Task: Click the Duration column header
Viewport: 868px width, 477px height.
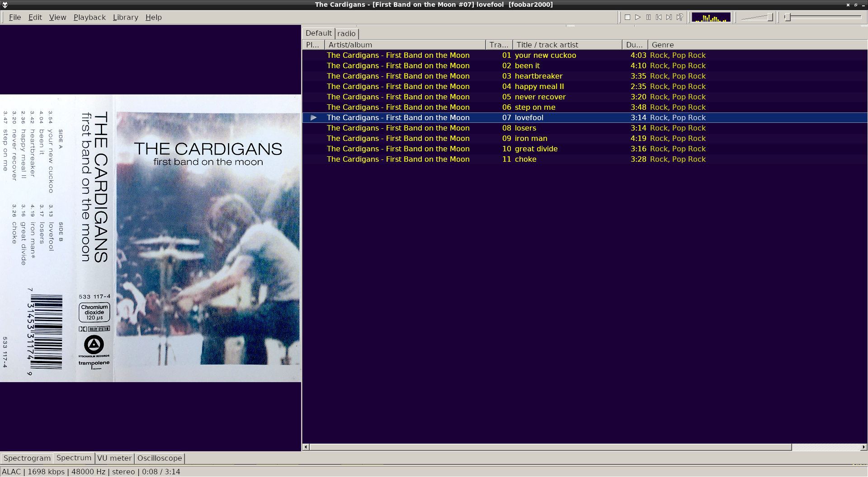Action: pos(635,45)
